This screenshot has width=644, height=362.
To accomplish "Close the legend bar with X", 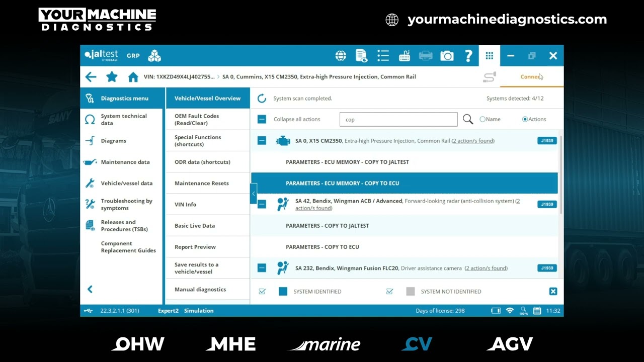I will pyautogui.click(x=553, y=291).
